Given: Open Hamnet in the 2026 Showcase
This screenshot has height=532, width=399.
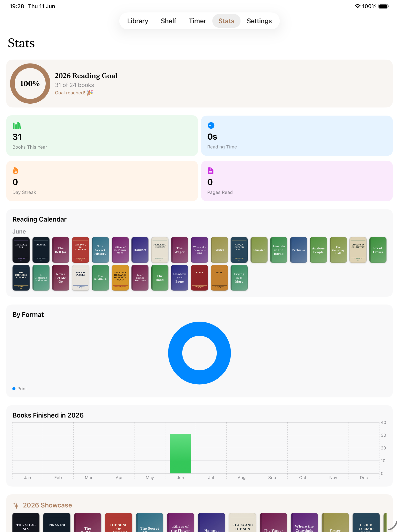Looking at the screenshot, I should tap(211, 522).
